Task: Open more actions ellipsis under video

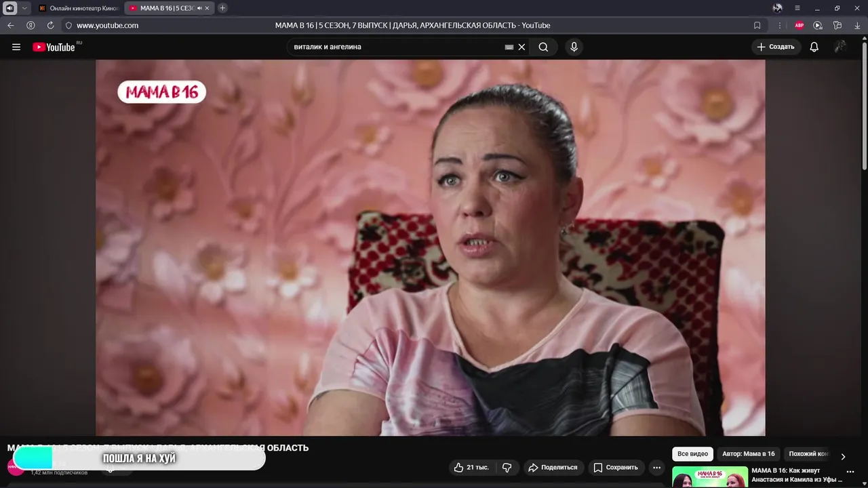Action: [x=656, y=467]
